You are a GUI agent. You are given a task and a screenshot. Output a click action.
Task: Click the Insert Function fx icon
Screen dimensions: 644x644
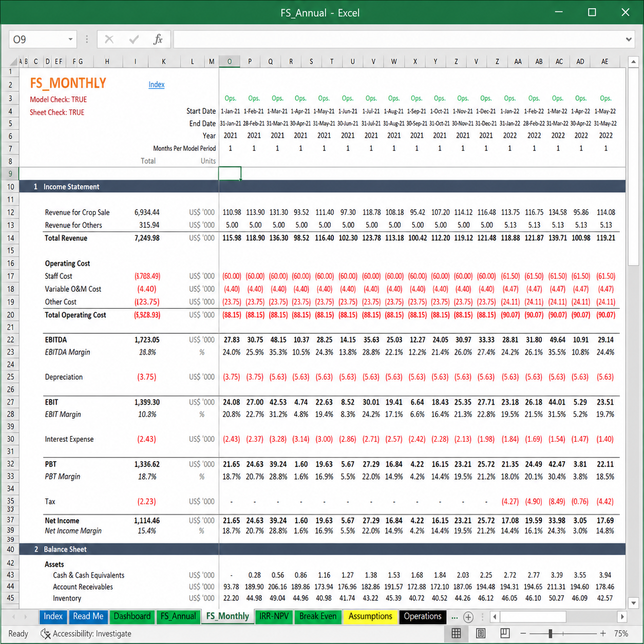click(x=158, y=40)
